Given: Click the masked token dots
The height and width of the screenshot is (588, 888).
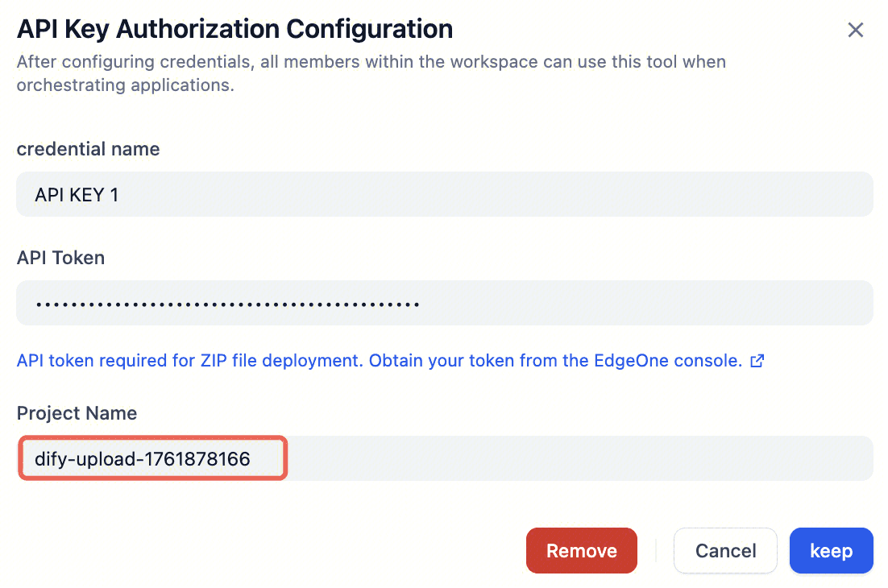Looking at the screenshot, I should point(226,304).
